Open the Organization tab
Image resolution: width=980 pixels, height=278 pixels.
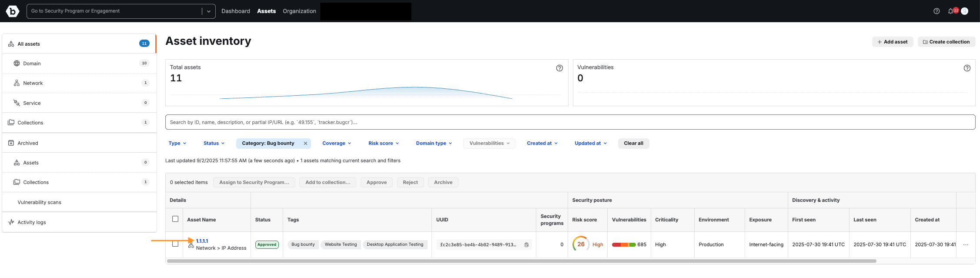[299, 11]
